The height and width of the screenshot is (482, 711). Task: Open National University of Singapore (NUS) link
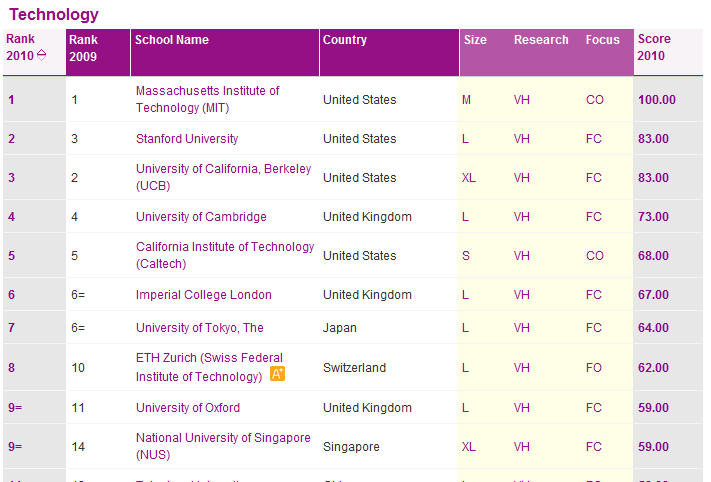(223, 446)
